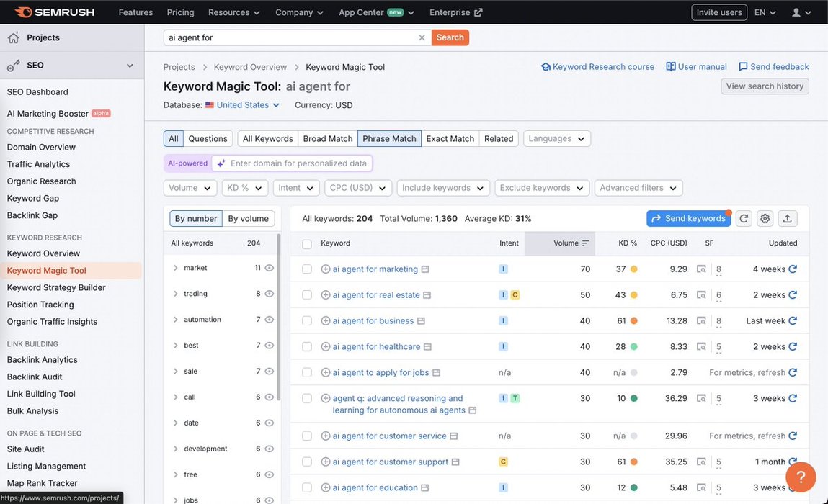Image resolution: width=828 pixels, height=504 pixels.
Task: Click the Send keywords button
Action: pos(689,218)
